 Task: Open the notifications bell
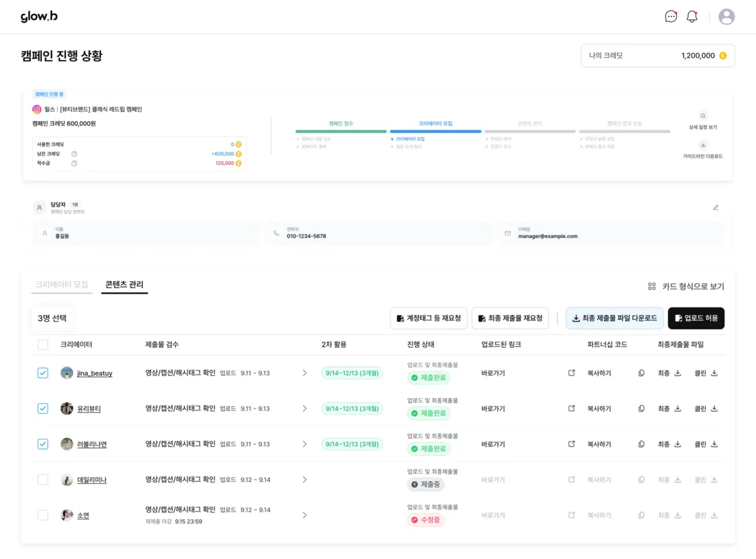(692, 17)
